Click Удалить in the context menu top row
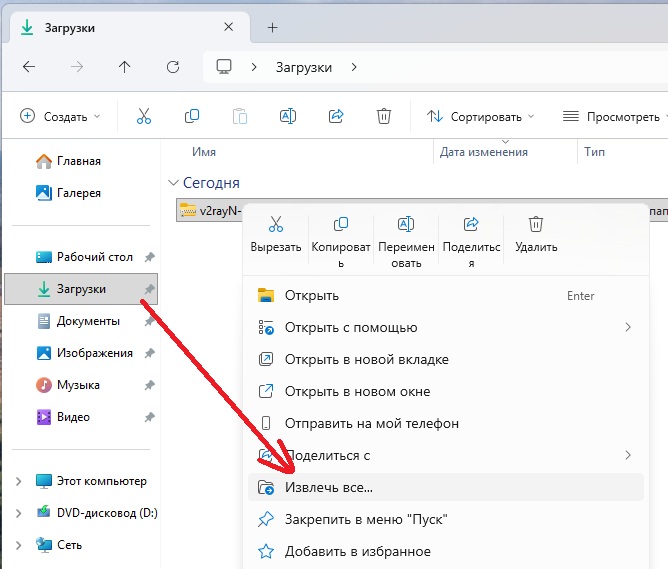 (x=536, y=233)
